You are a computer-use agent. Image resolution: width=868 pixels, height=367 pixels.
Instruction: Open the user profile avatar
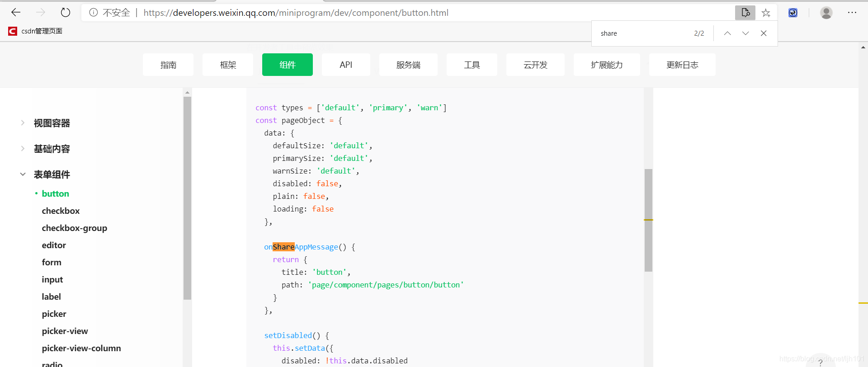coord(826,13)
